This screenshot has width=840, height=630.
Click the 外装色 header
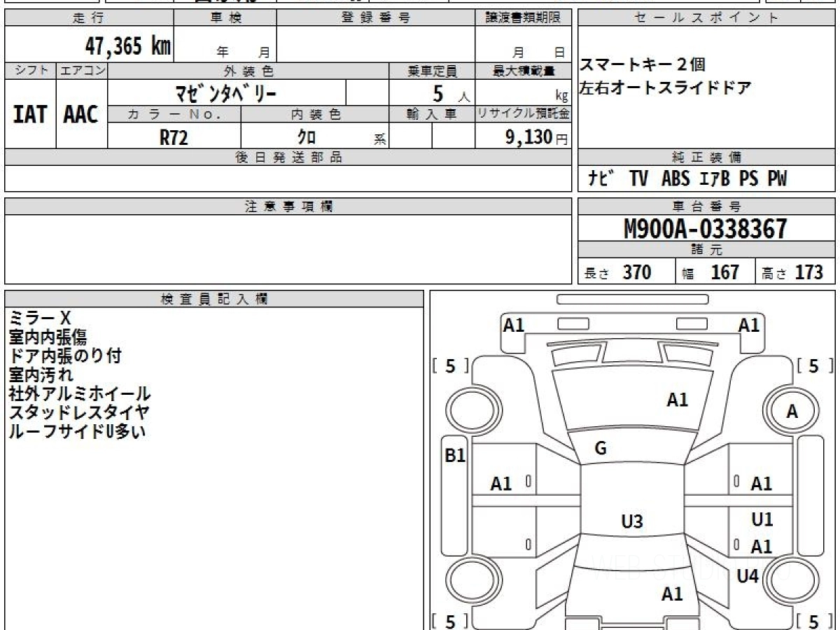(248, 71)
